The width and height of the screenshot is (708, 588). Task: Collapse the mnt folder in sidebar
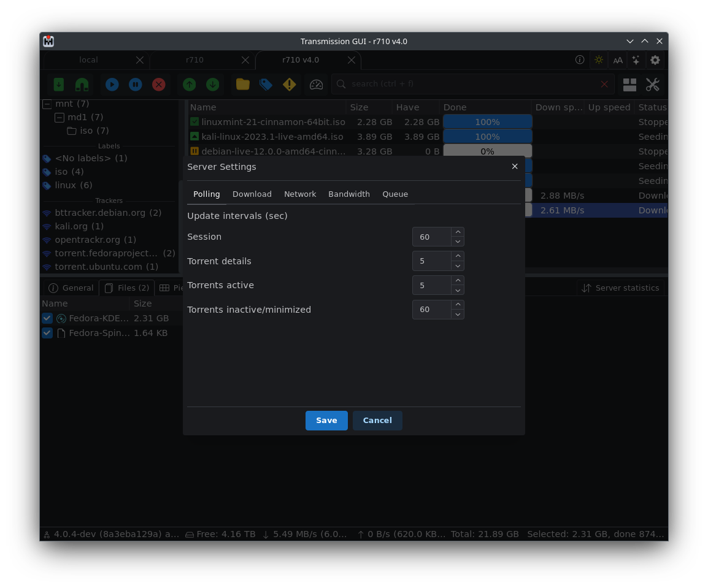[47, 104]
